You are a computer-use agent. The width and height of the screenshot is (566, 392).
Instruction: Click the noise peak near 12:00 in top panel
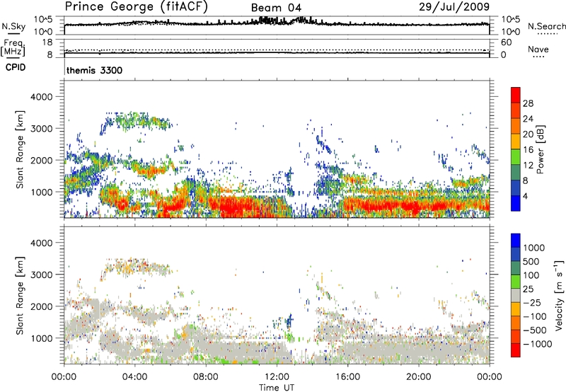click(x=267, y=20)
